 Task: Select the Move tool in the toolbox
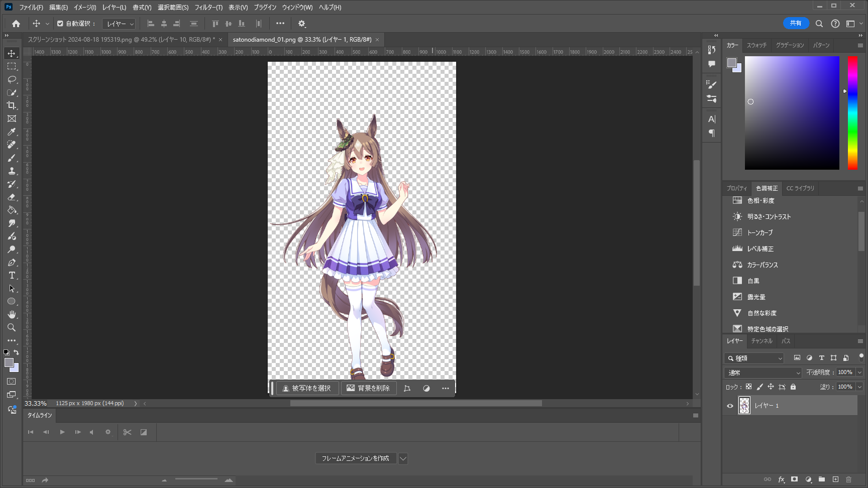[12, 53]
